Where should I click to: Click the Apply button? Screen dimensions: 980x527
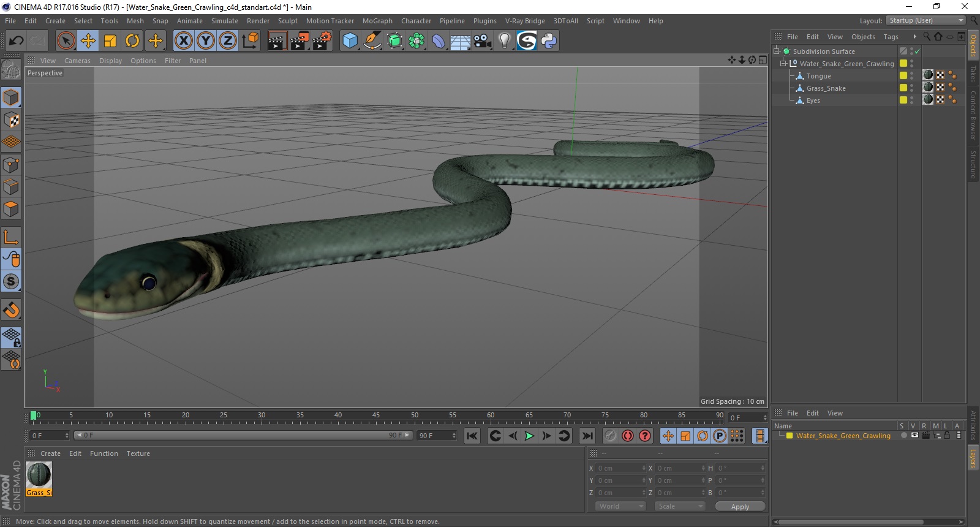coord(740,507)
